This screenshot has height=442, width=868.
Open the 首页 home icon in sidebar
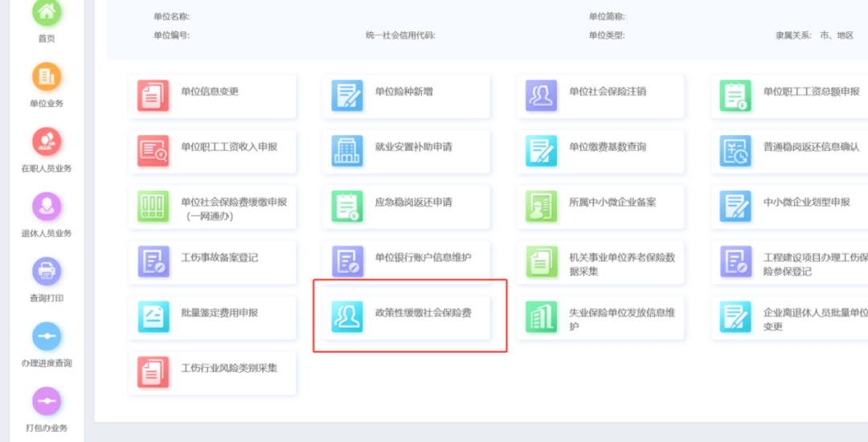pos(47,11)
